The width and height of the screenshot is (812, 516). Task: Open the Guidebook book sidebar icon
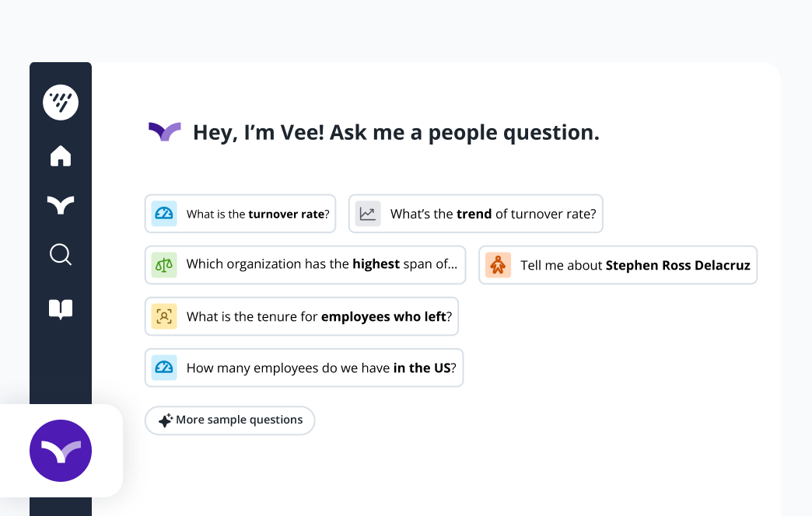[x=61, y=309]
